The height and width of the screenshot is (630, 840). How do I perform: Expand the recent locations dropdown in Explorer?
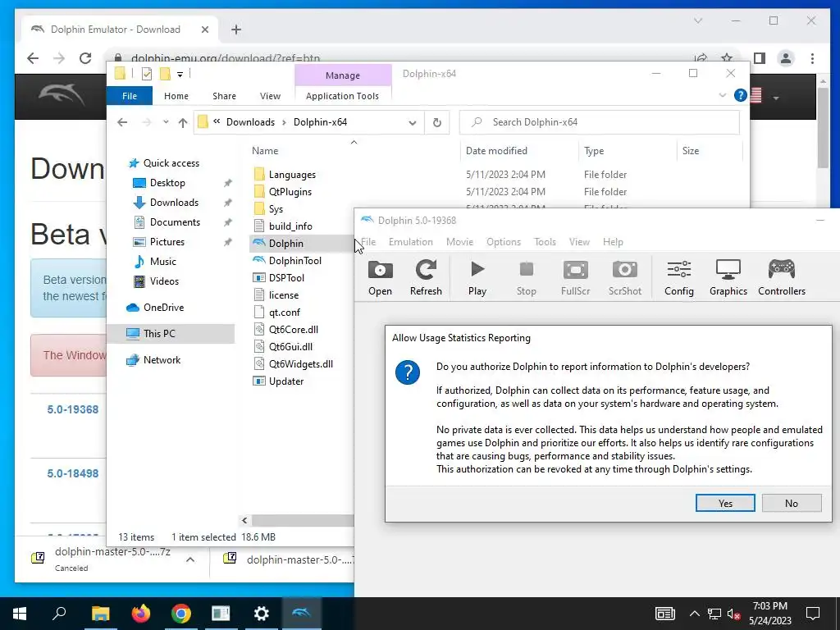point(166,122)
